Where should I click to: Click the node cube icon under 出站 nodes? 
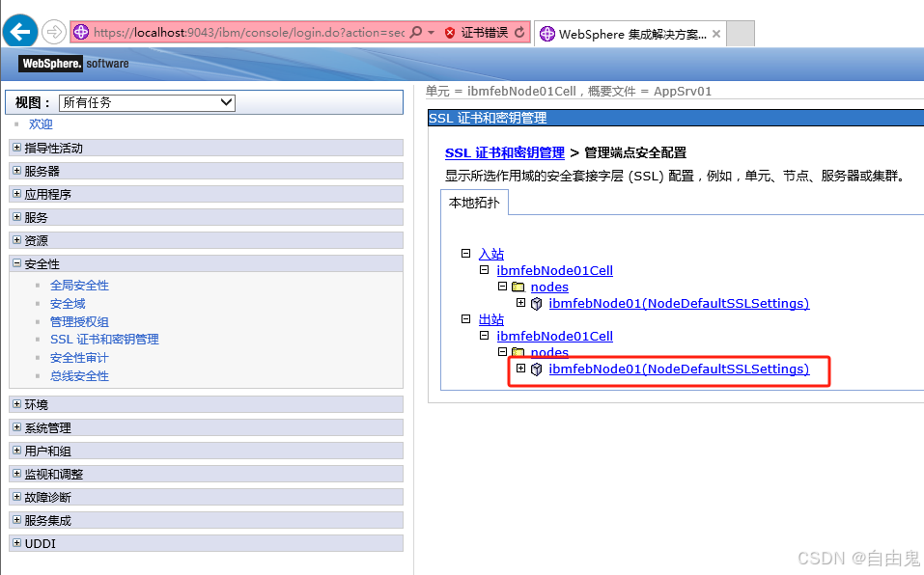coord(536,369)
